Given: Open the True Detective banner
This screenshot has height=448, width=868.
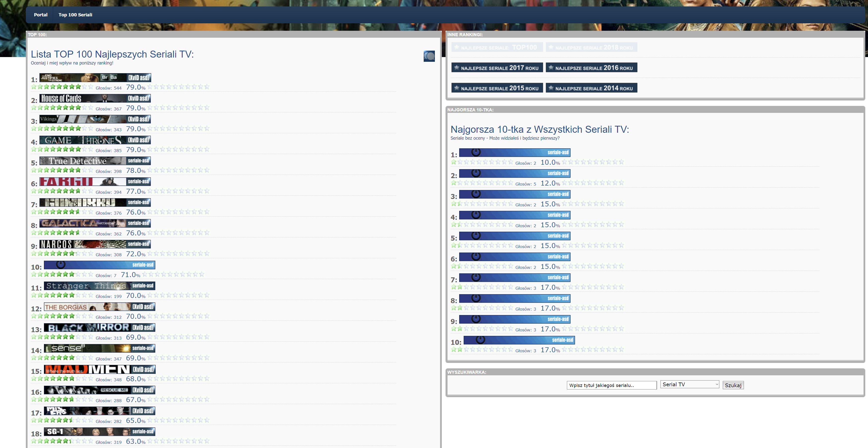Looking at the screenshot, I should pos(95,161).
